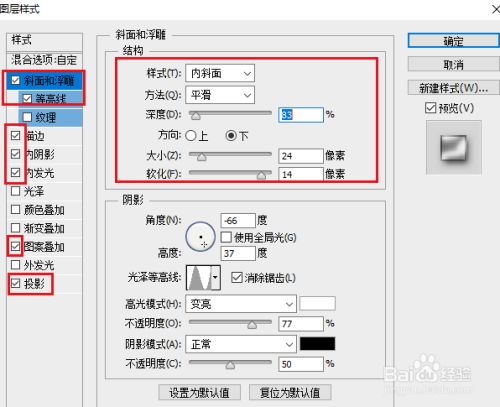
Task: Open the 高光模式 变亮 dropdown
Action: coord(241,304)
